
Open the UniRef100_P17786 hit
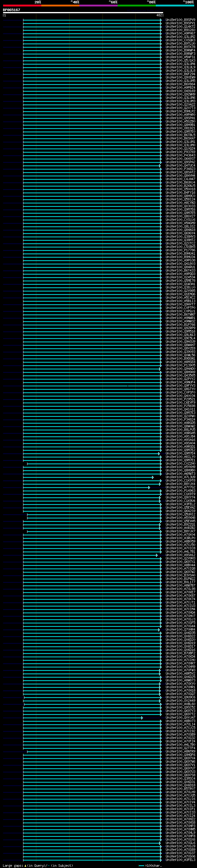coord(180,250)
